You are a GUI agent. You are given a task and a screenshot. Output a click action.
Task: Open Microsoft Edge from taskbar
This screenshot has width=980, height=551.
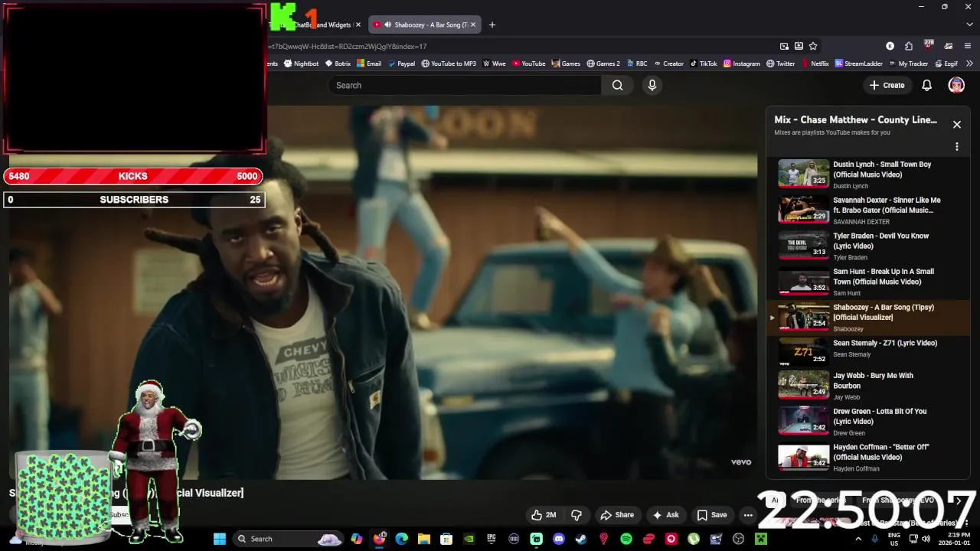coord(401,539)
